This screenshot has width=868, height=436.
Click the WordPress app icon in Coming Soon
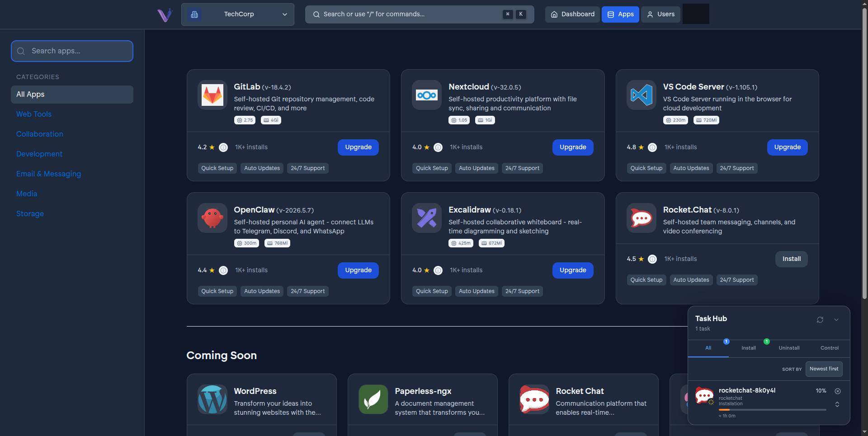212,399
